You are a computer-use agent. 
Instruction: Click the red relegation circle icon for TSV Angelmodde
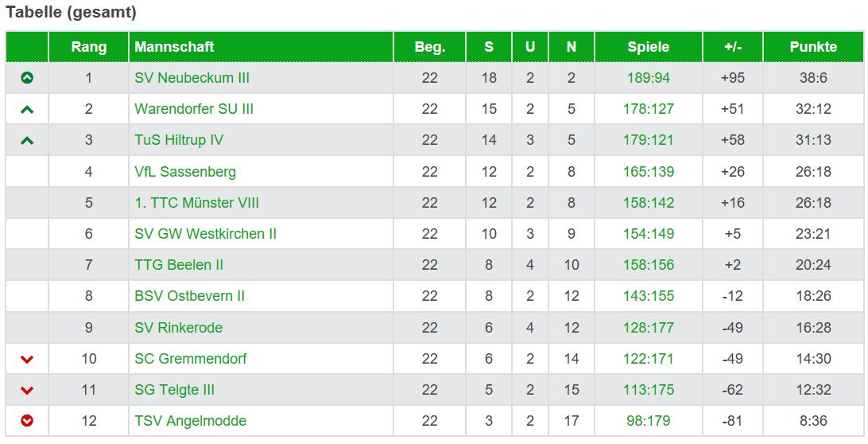tap(27, 421)
